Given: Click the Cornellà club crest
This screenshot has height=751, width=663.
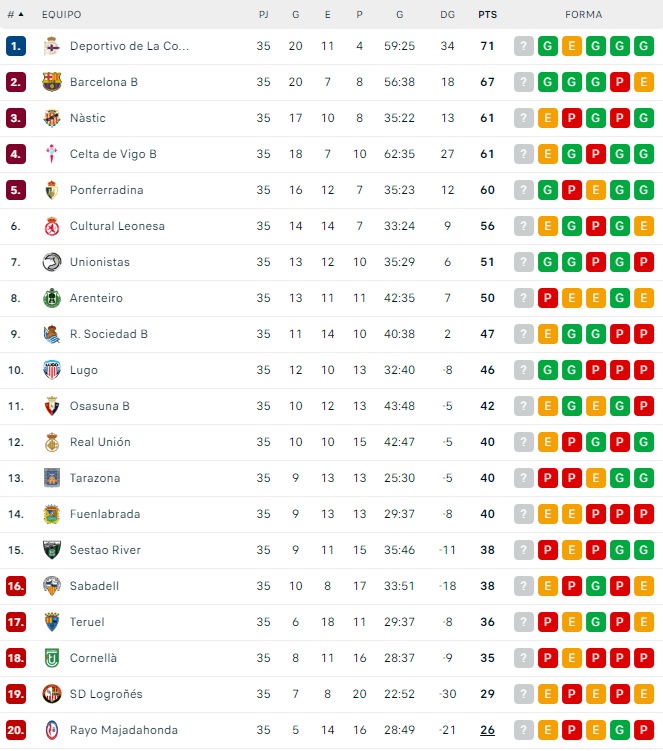Looking at the screenshot, I should click(x=52, y=658).
